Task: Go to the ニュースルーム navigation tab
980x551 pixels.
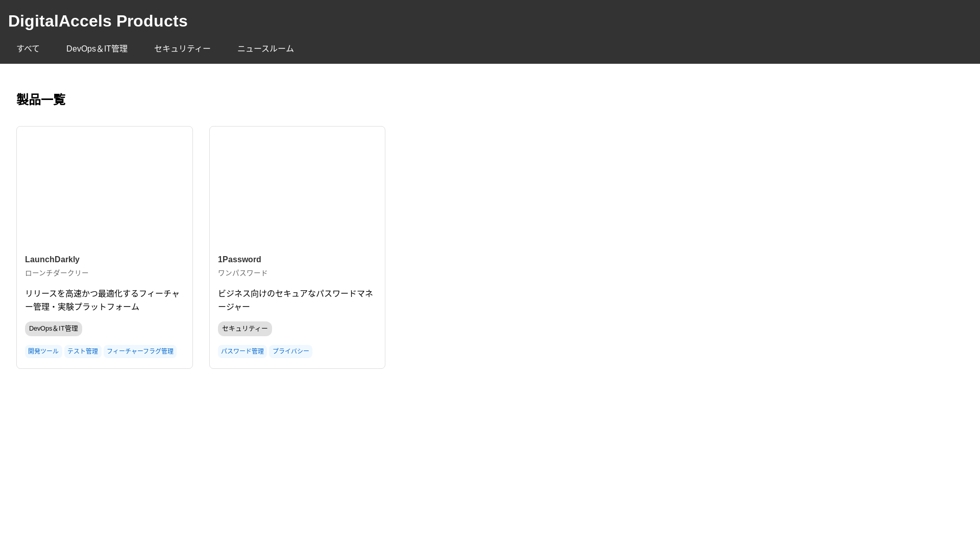Action: tap(265, 48)
